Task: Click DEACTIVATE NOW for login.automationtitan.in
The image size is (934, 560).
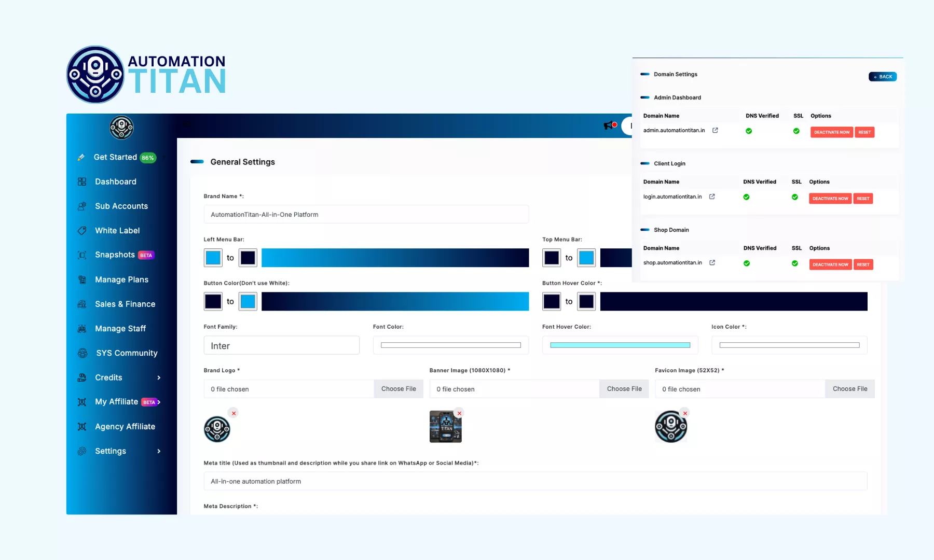Action: (x=830, y=199)
